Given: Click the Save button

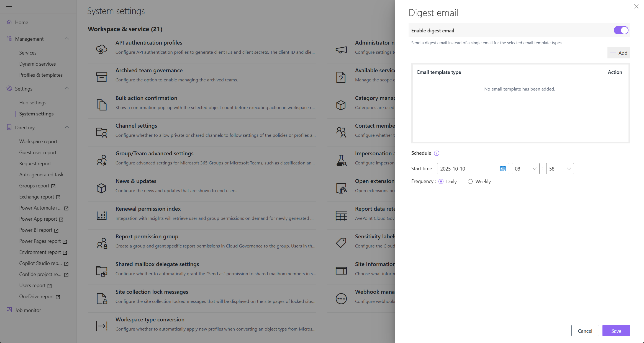Looking at the screenshot, I should 616,331.
